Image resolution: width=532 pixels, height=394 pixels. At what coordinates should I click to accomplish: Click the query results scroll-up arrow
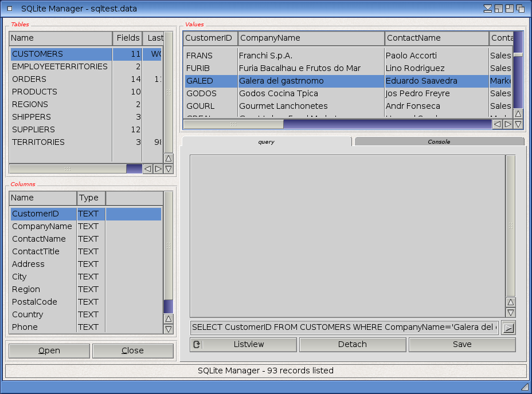click(511, 302)
